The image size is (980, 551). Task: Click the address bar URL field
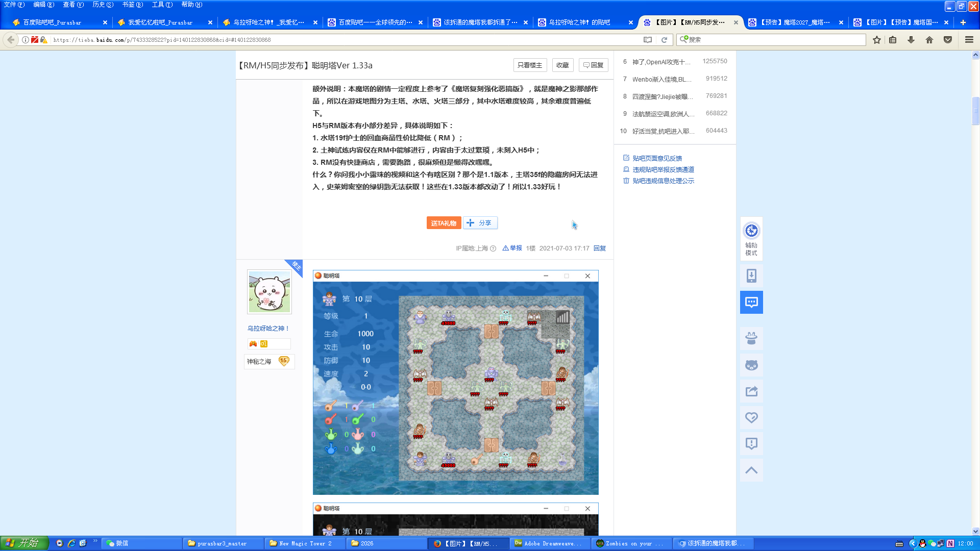pyautogui.click(x=347, y=40)
